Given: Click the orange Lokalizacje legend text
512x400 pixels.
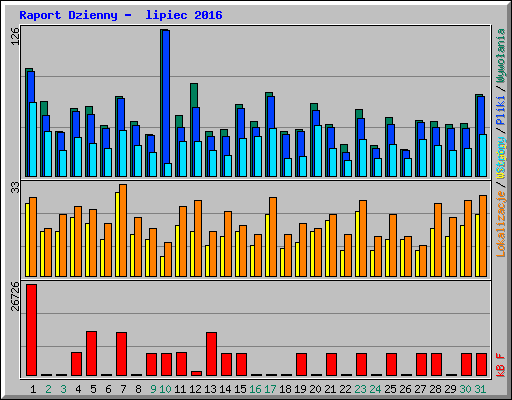Looking at the screenshot, I should pyautogui.click(x=501, y=224).
